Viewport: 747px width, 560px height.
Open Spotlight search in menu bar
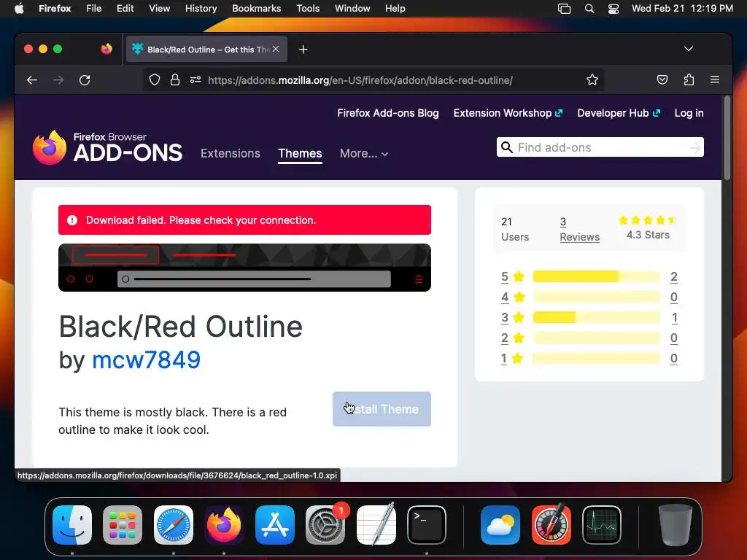(589, 9)
